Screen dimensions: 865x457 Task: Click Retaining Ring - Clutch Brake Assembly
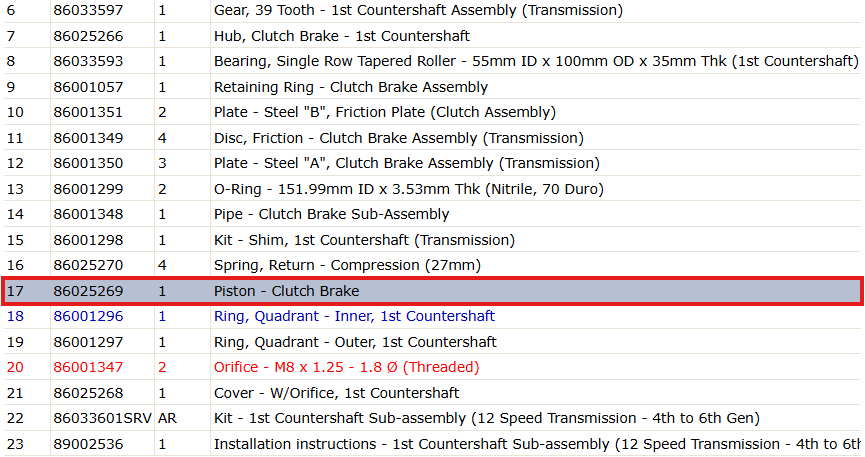click(x=351, y=87)
